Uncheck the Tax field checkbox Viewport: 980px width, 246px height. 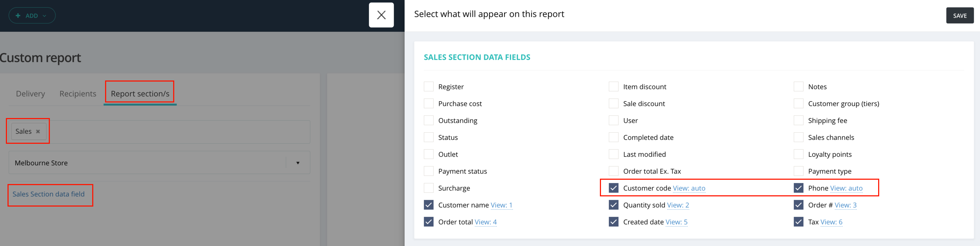pos(799,222)
